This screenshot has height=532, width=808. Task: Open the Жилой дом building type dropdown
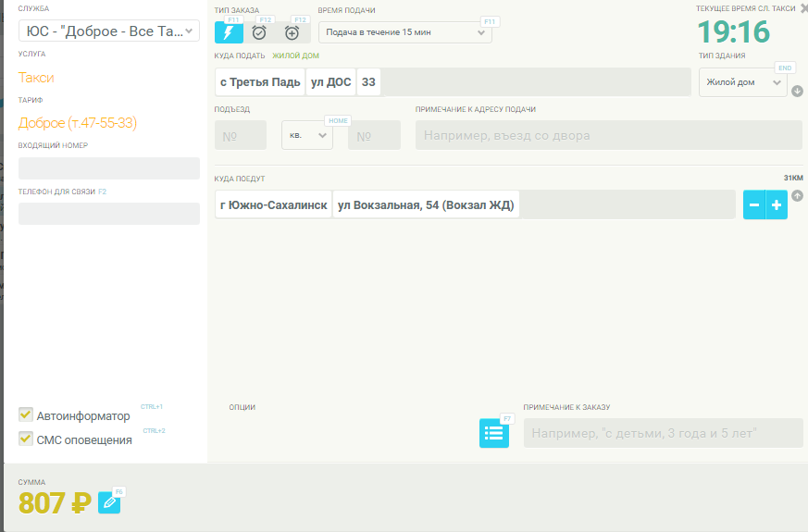[x=742, y=82]
